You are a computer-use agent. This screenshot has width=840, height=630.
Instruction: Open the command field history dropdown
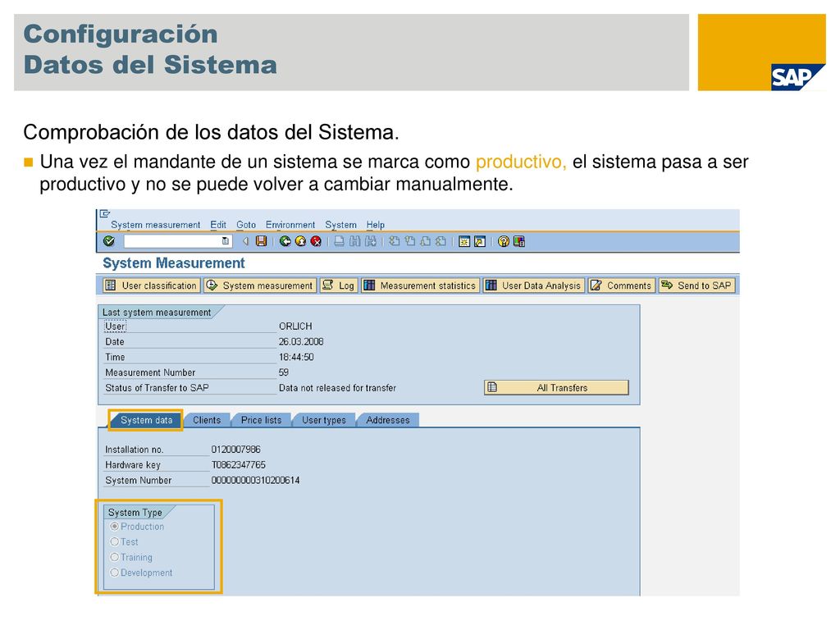tap(226, 242)
